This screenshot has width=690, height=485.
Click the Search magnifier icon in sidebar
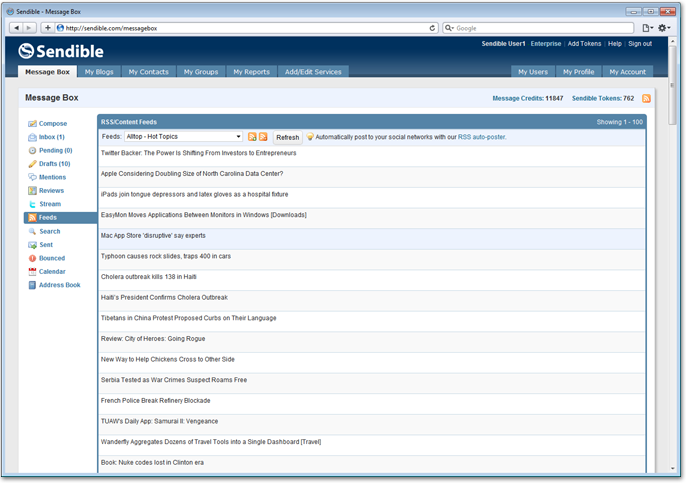coord(32,232)
